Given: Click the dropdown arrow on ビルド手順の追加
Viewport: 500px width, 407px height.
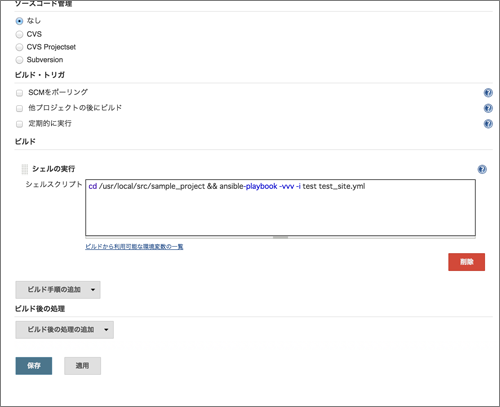Looking at the screenshot, I should (x=93, y=290).
